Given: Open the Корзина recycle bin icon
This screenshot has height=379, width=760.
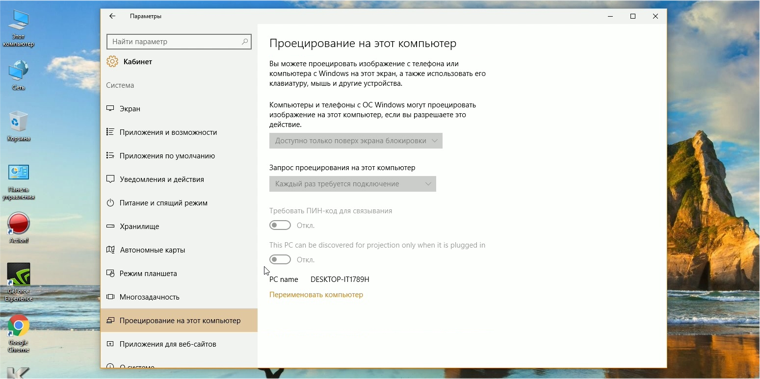Looking at the screenshot, I should [x=18, y=126].
